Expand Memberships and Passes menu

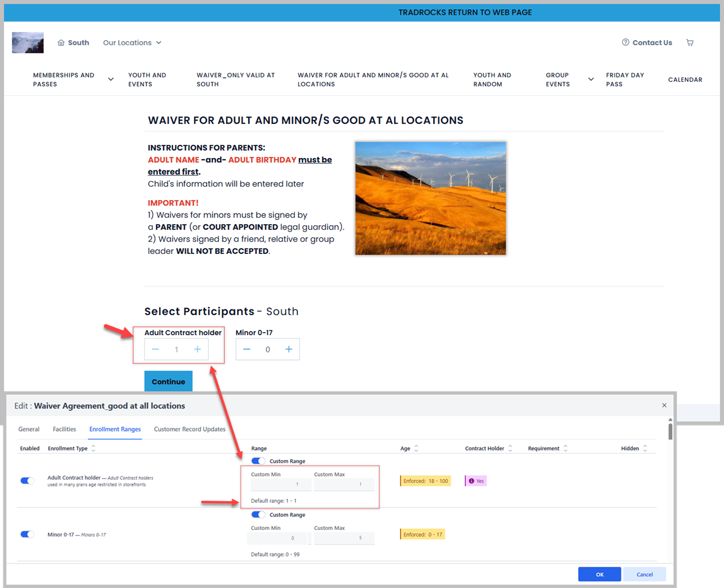(110, 79)
